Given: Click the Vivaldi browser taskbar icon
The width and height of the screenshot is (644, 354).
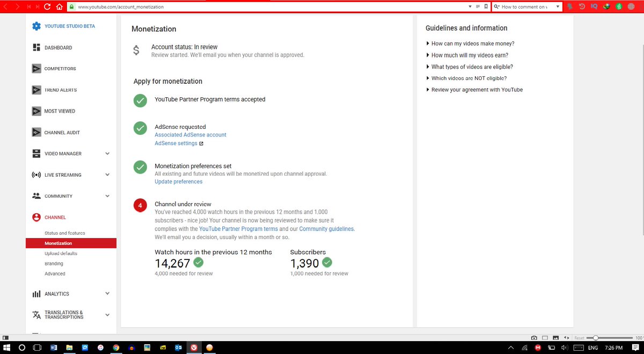Looking at the screenshot, I should pos(194,348).
